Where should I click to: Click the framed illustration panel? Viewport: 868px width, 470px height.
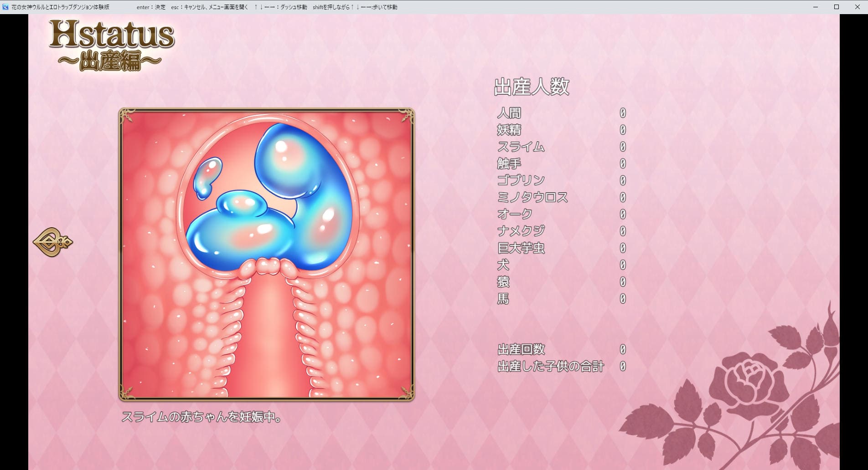(x=267, y=255)
